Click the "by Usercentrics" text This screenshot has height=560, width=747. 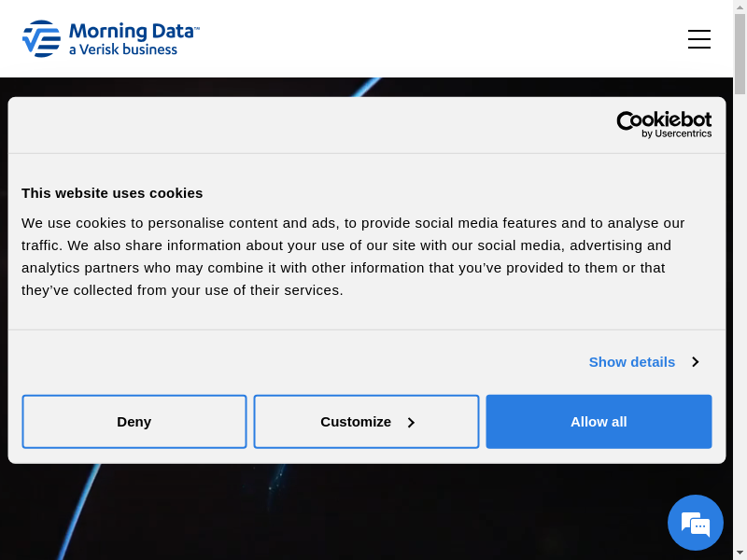[x=676, y=133]
